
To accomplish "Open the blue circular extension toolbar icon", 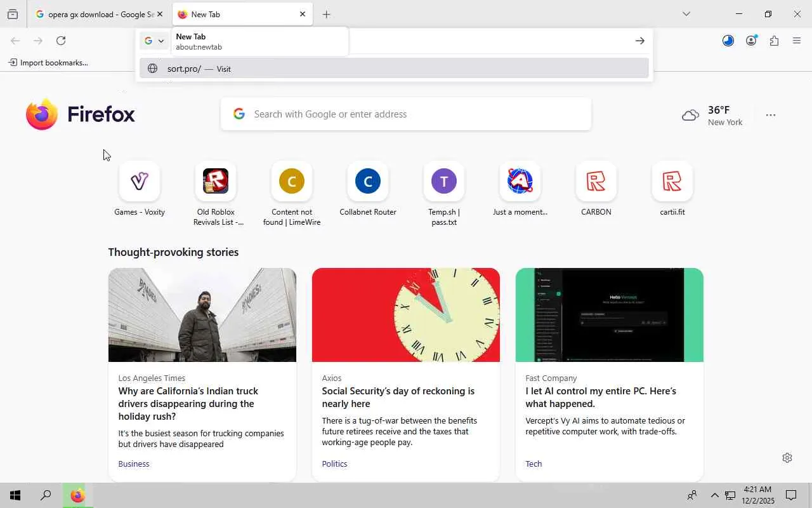I will [728, 41].
